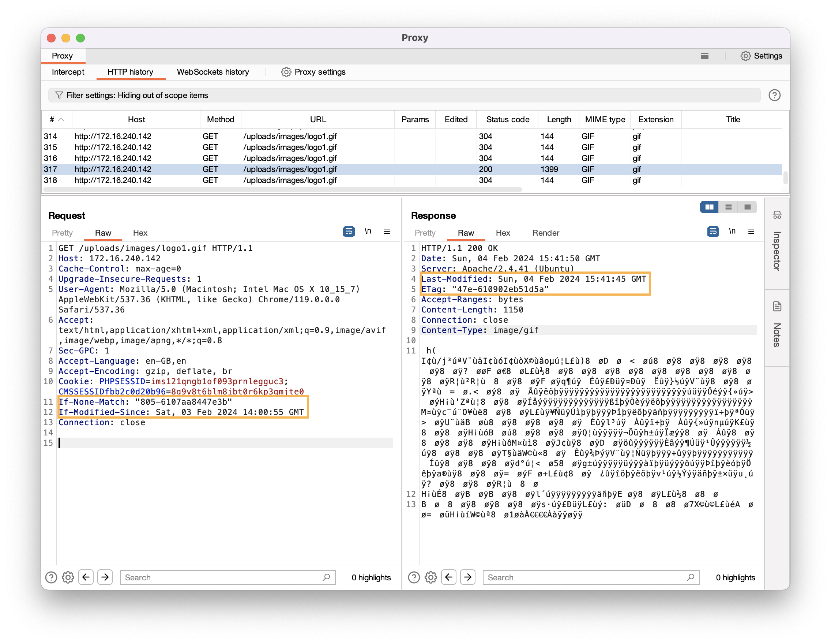Sort by Title column header
Screen dimensions: 831x644
733,120
